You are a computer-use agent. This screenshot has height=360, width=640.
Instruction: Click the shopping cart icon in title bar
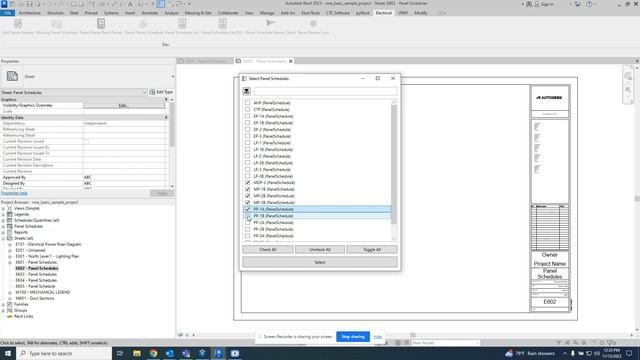577,4
